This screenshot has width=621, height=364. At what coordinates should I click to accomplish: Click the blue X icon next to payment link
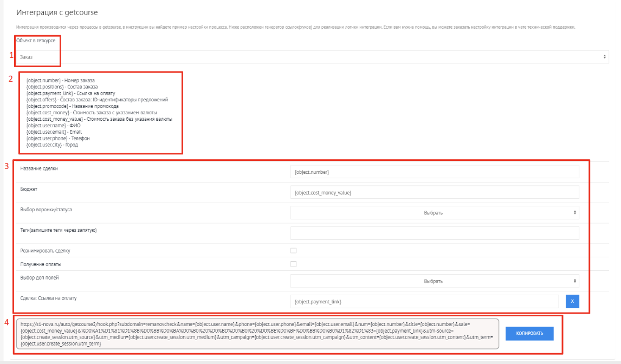coord(572,301)
